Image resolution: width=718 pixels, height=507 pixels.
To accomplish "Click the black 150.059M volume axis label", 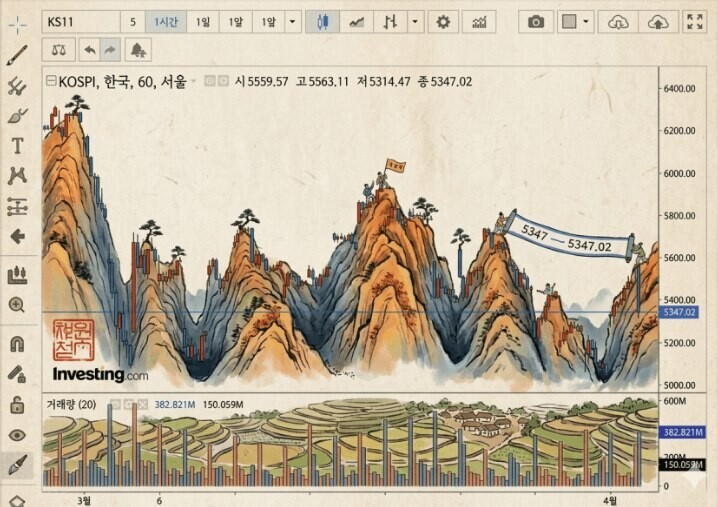I will 682,465.
